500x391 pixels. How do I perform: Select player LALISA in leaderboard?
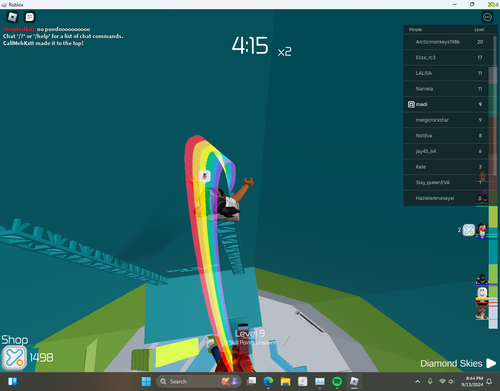446,73
